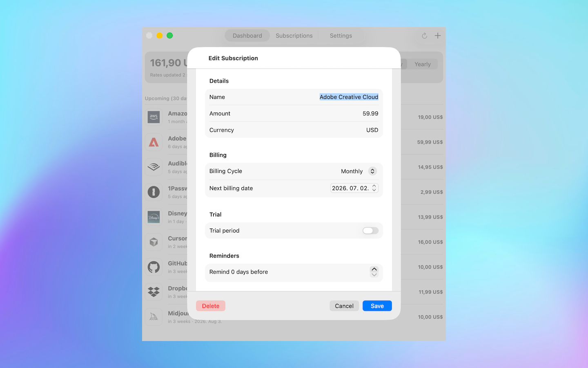
Task: Increase reminder days with up arrow
Action: point(374,269)
